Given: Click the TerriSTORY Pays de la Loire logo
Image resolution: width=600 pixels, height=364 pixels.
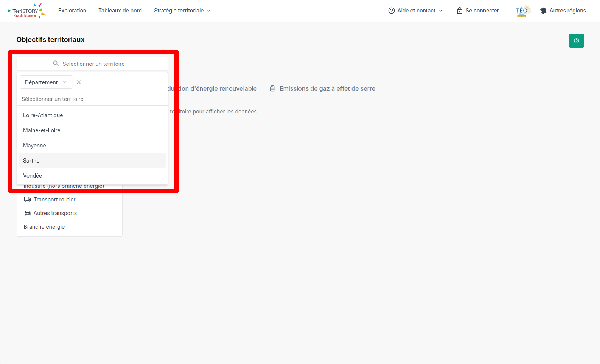Looking at the screenshot, I should [x=27, y=11].
